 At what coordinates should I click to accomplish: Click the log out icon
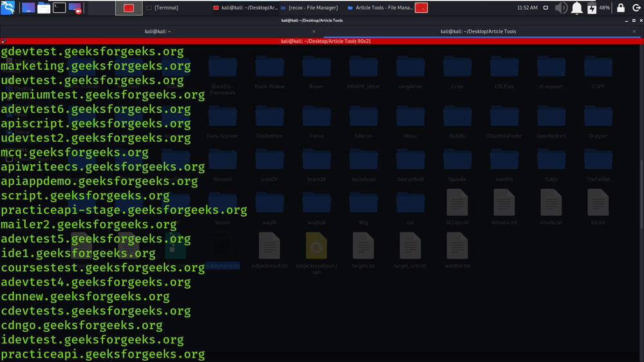coord(636,8)
